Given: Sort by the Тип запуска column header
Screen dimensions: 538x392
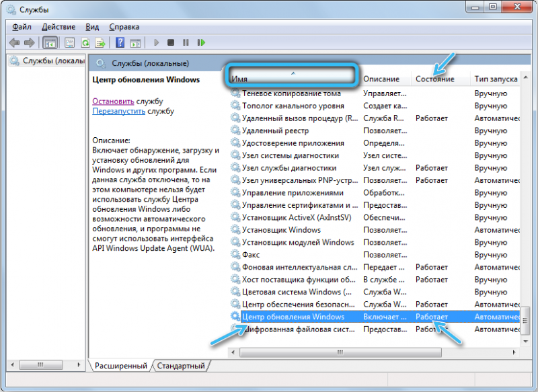Looking at the screenshot, I should (496, 79).
